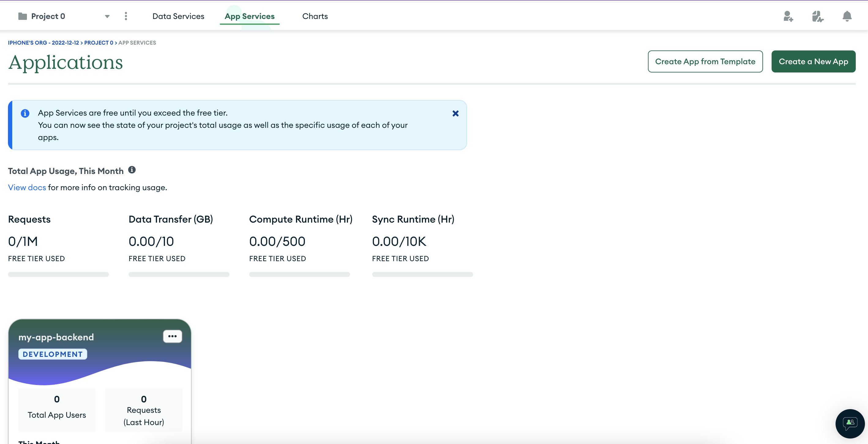Screen dimensions: 868x444
Task: Click the Compute Runtime progress bar
Action: pos(300,274)
